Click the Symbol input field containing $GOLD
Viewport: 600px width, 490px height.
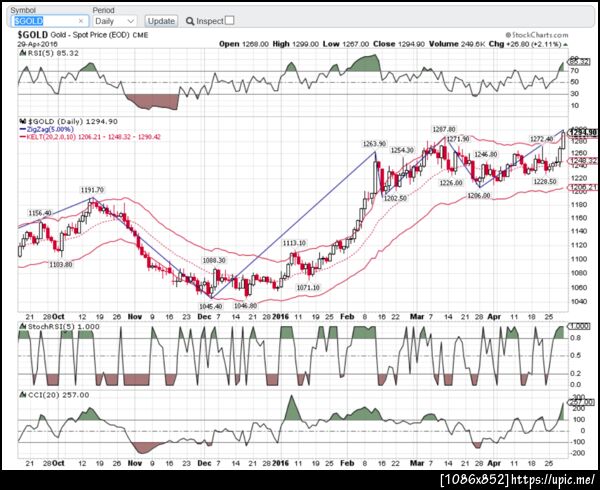(x=50, y=21)
